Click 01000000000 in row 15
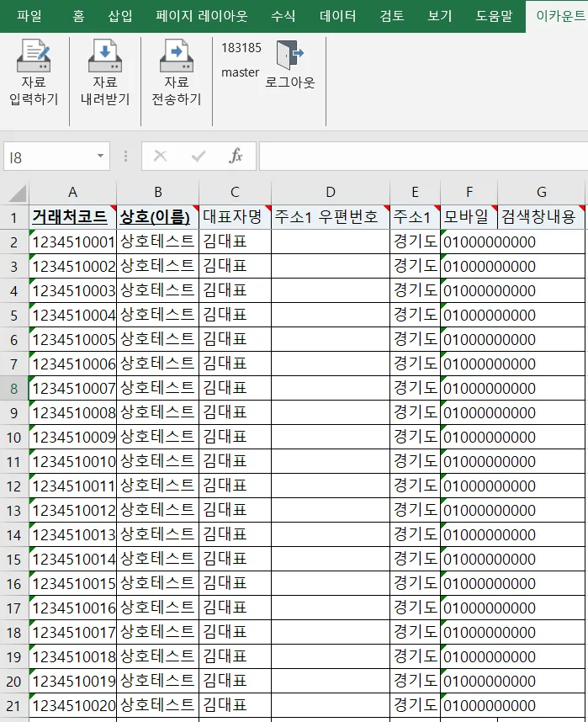Image resolution: width=588 pixels, height=722 pixels. tap(490, 559)
